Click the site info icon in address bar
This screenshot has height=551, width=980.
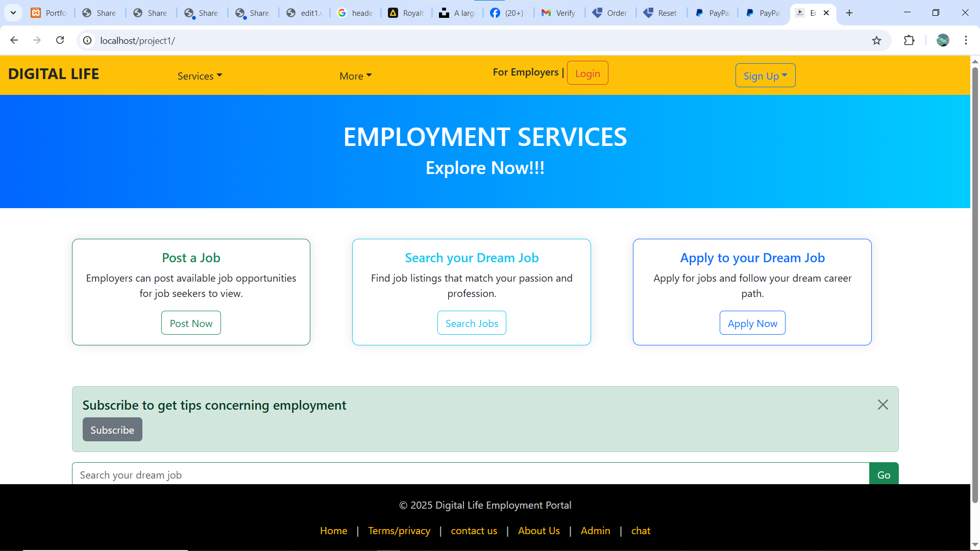pyautogui.click(x=87, y=40)
